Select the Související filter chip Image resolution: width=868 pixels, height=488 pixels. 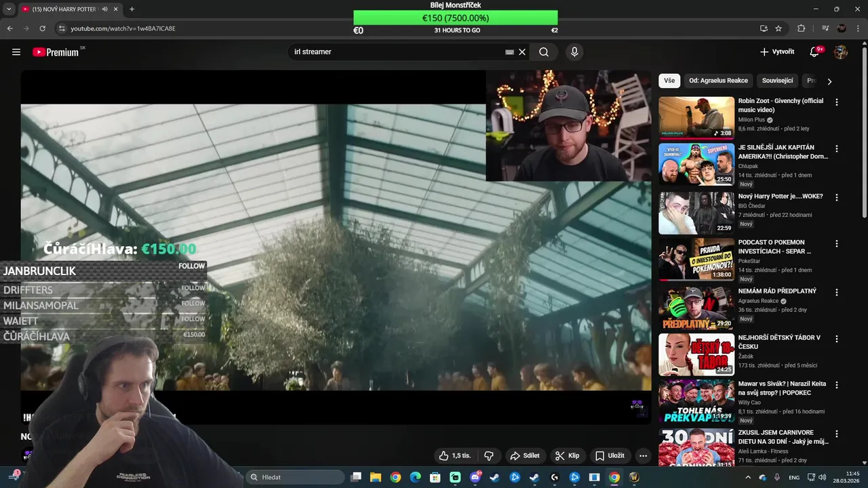tap(777, 81)
